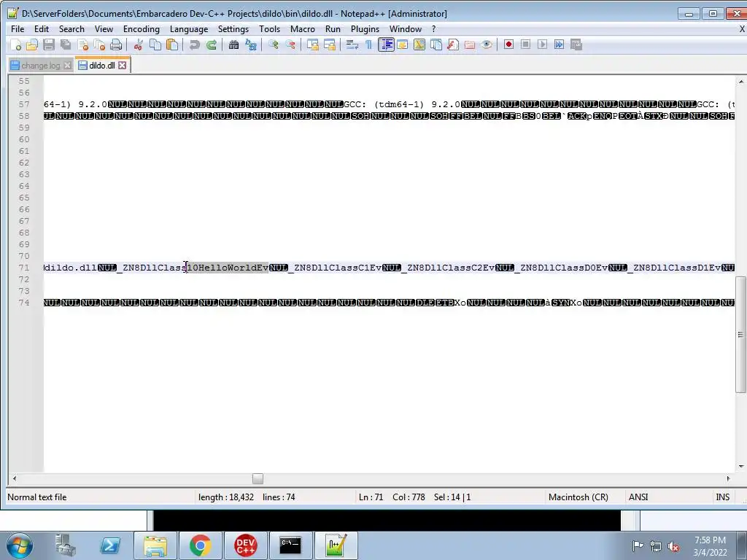Toggle Word Wrap in the toolbar
The height and width of the screenshot is (560, 747).
[352, 44]
